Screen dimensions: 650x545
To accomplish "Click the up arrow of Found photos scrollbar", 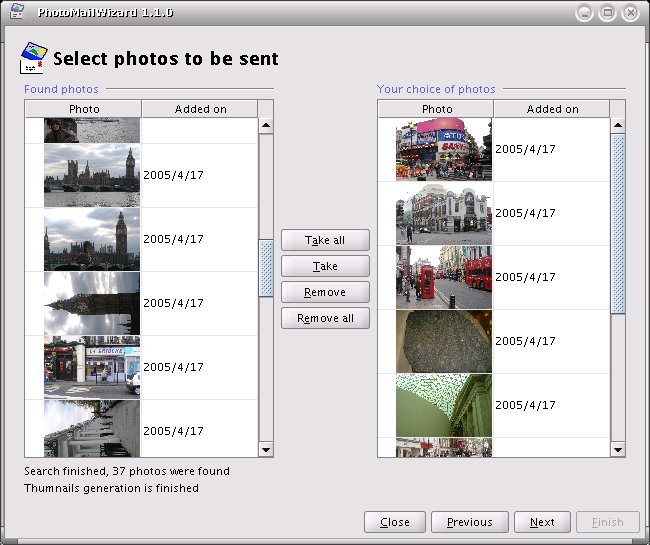I will 266,126.
